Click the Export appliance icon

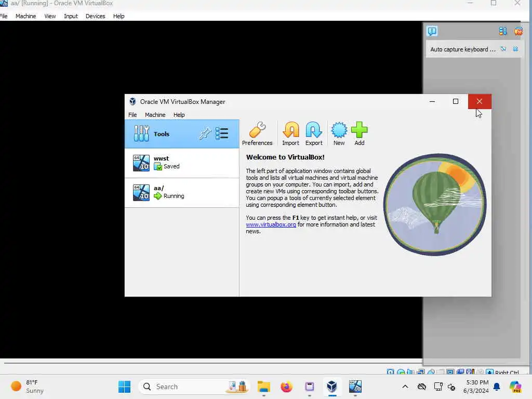click(x=314, y=134)
